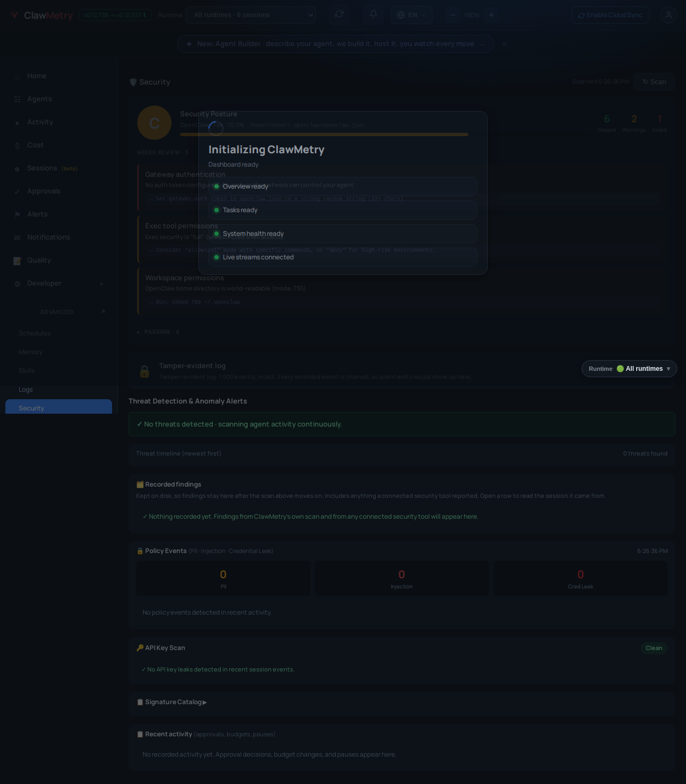This screenshot has width=686, height=784.
Task: Expand the Signature Catalog section
Action: (171, 702)
